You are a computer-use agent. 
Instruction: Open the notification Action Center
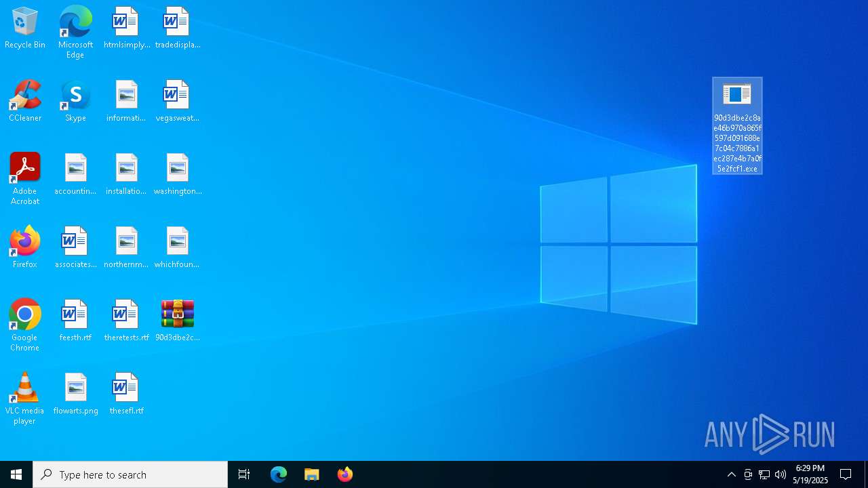click(x=846, y=474)
